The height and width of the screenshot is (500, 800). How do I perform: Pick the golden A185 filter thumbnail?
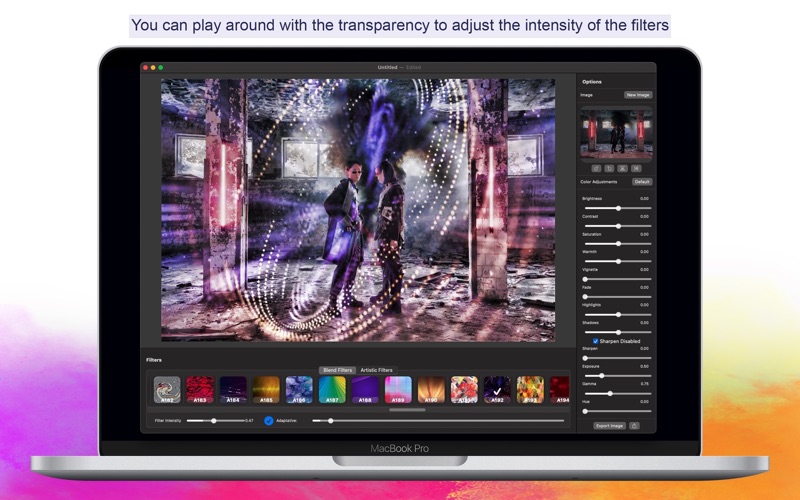(266, 390)
